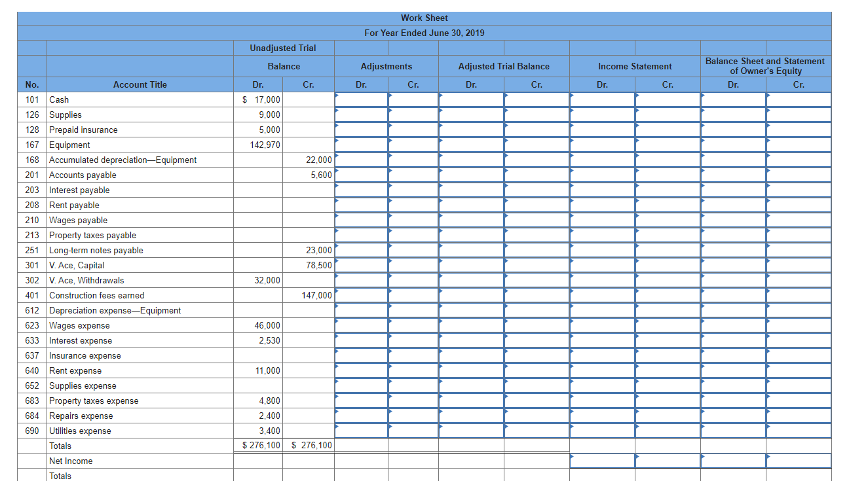
Task: Select Cash Balance Sheet Dr. cell
Action: (x=733, y=99)
